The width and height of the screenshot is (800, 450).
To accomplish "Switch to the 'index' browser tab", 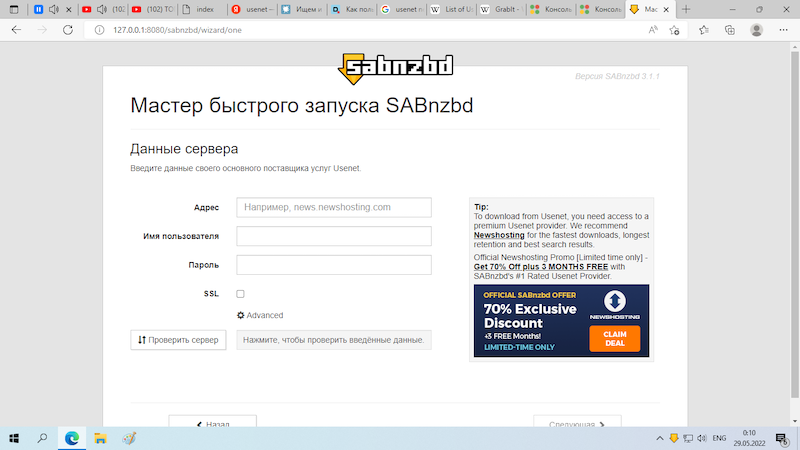I will point(198,9).
